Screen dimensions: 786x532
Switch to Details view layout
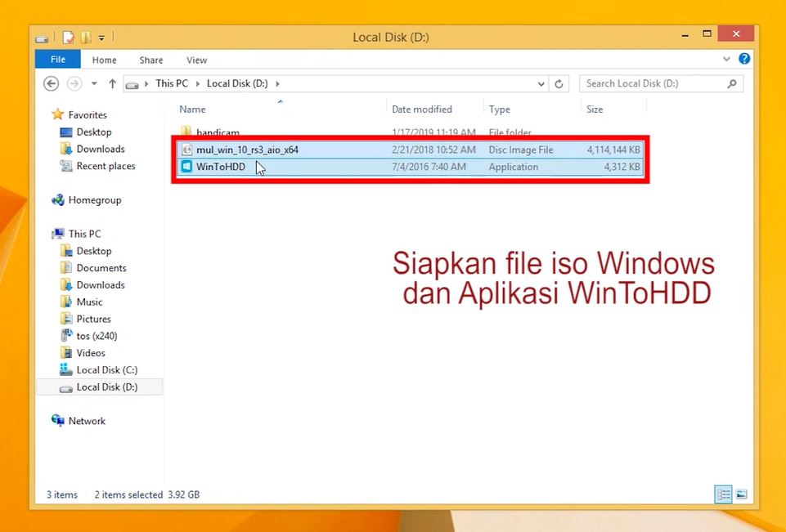723,494
